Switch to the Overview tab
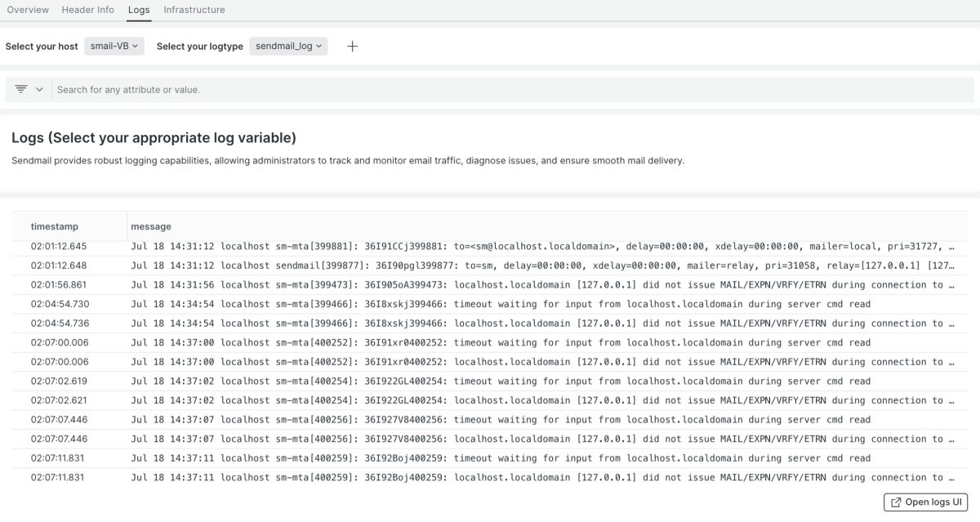The image size is (980, 522). pyautogui.click(x=29, y=10)
